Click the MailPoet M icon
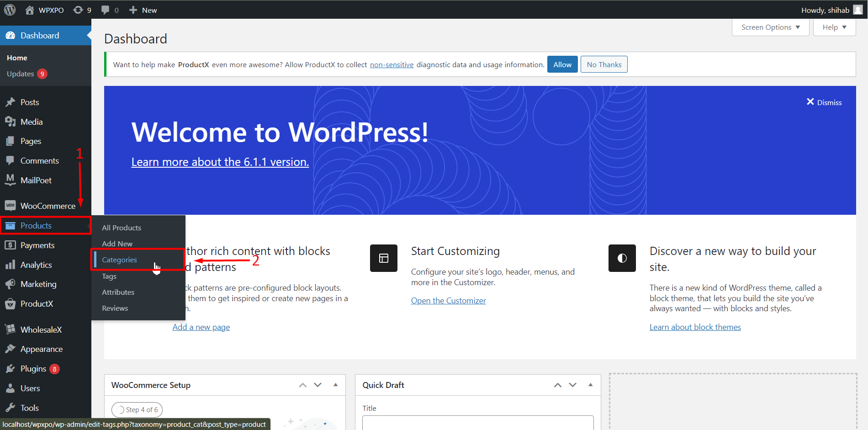This screenshot has width=868, height=430. 10,180
